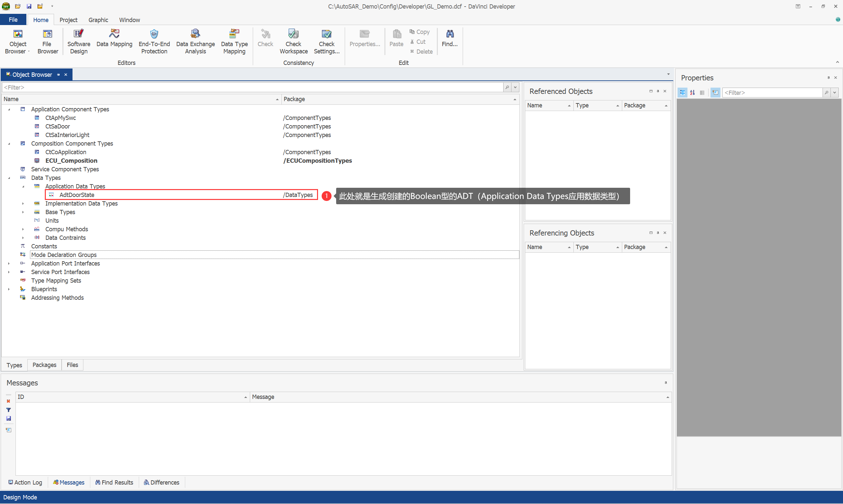The height and width of the screenshot is (504, 843).
Task: Expand the Implementation Data Types node
Action: tap(23, 204)
